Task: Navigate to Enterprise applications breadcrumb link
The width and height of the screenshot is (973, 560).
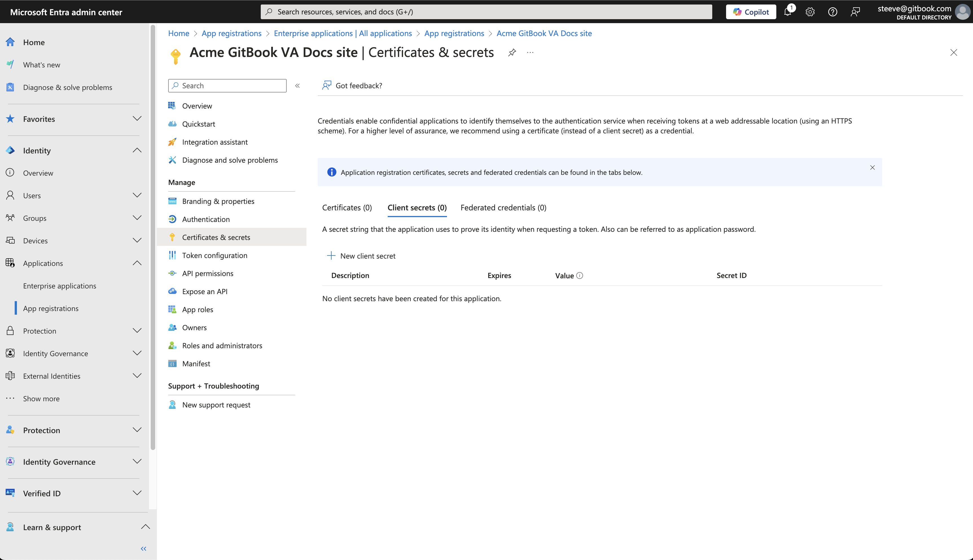Action: pos(342,34)
